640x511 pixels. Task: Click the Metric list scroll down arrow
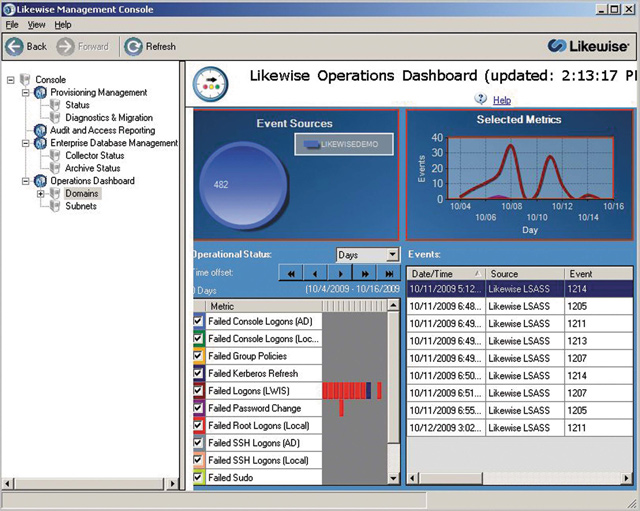coord(393,478)
